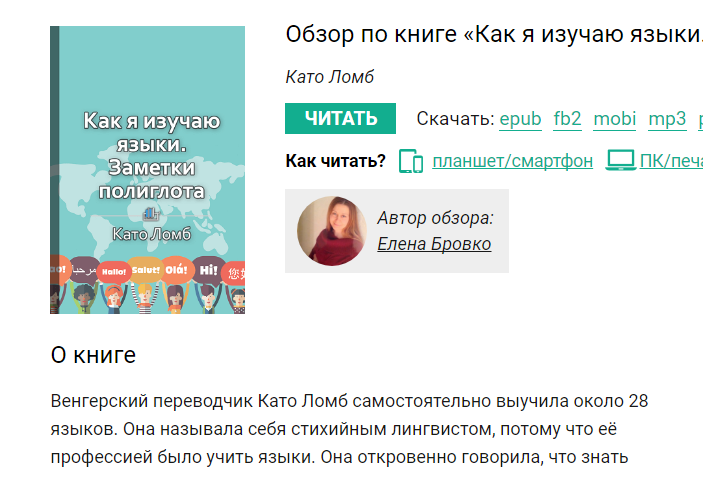Click the laptop computer icon

621,160
